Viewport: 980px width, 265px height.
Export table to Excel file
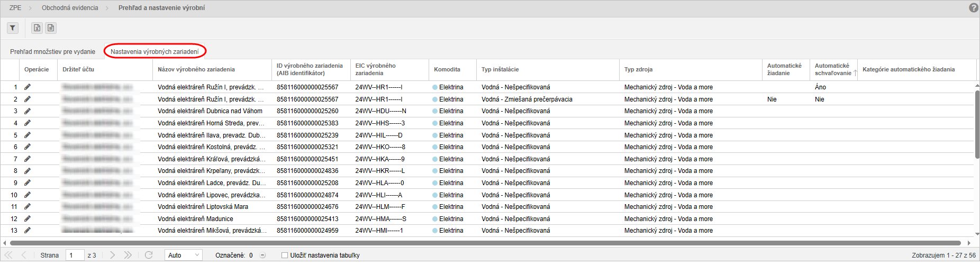(x=37, y=28)
